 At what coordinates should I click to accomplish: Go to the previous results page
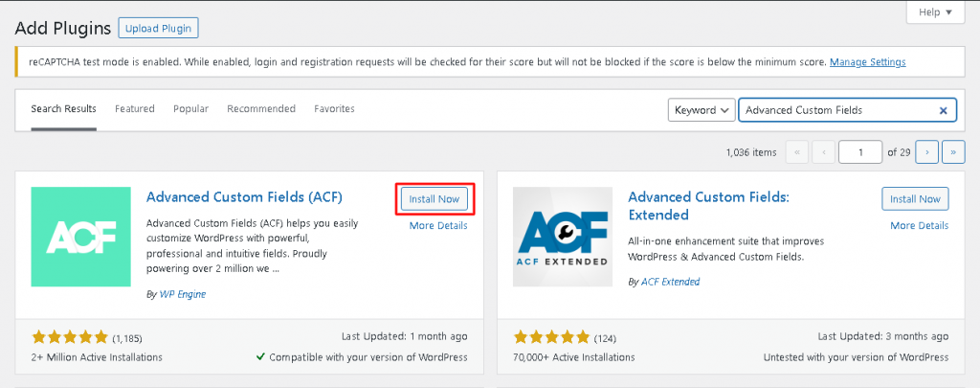coord(823,151)
